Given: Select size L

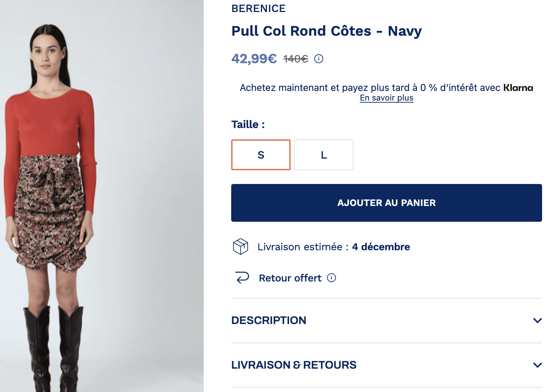Looking at the screenshot, I should tap(323, 155).
